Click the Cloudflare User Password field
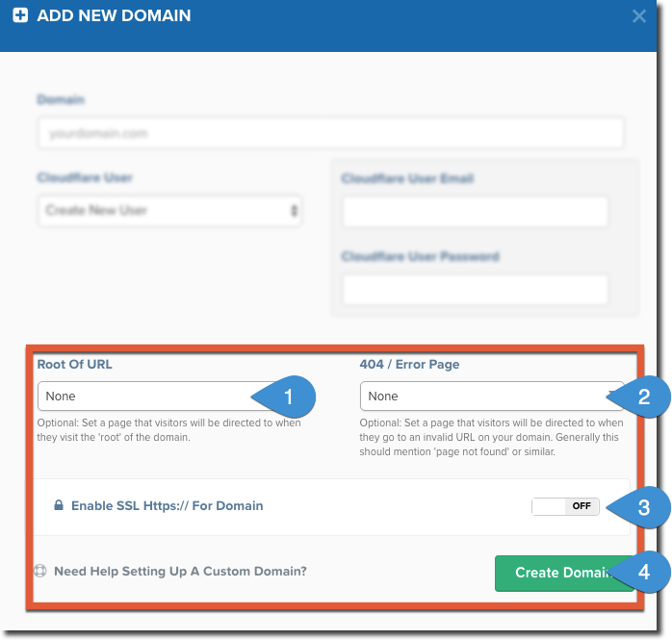Viewport: 672px width, 640px height. pyautogui.click(x=475, y=290)
